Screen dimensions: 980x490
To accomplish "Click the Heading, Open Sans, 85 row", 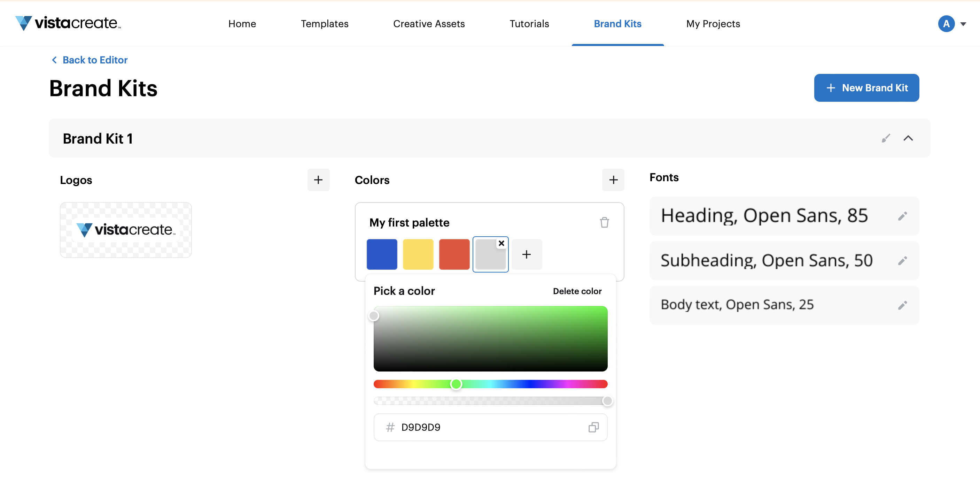I will (x=784, y=216).
